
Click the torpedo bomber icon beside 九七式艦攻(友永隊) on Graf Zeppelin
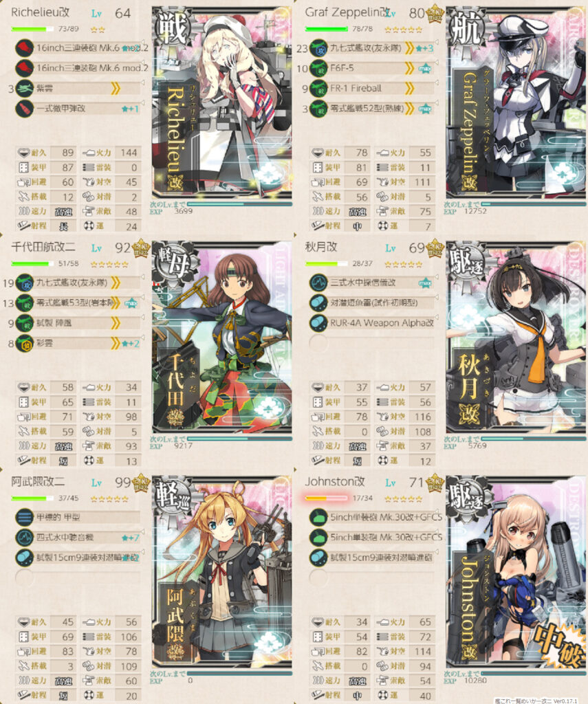pyautogui.click(x=318, y=48)
